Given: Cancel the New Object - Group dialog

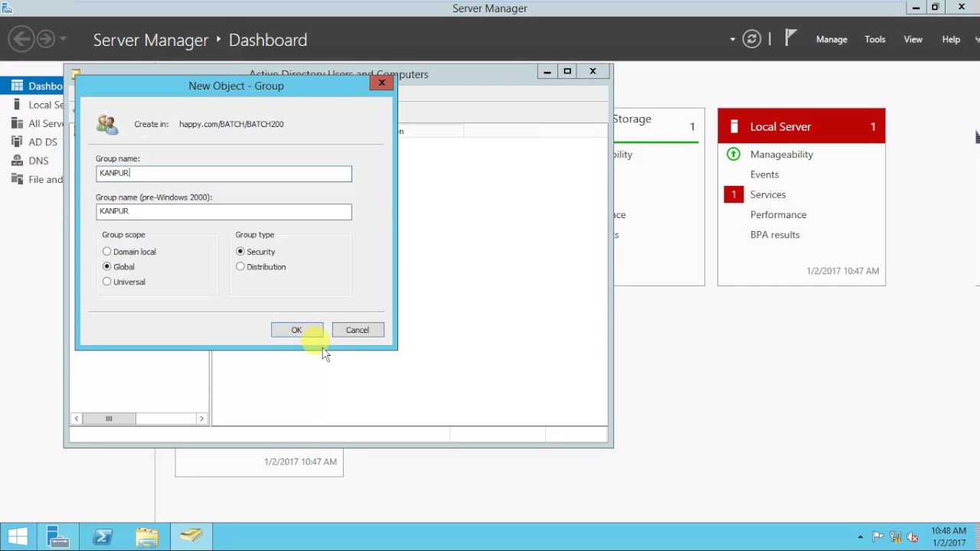Looking at the screenshot, I should pos(358,330).
